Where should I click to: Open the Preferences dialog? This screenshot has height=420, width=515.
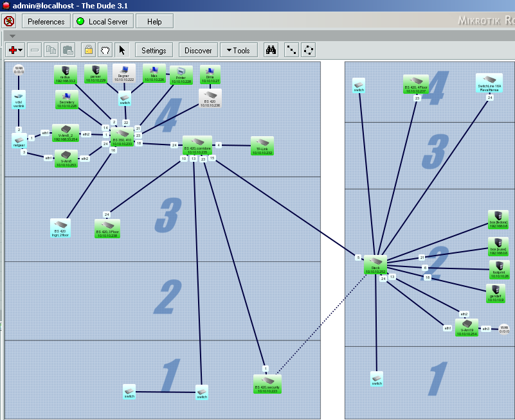tap(46, 22)
